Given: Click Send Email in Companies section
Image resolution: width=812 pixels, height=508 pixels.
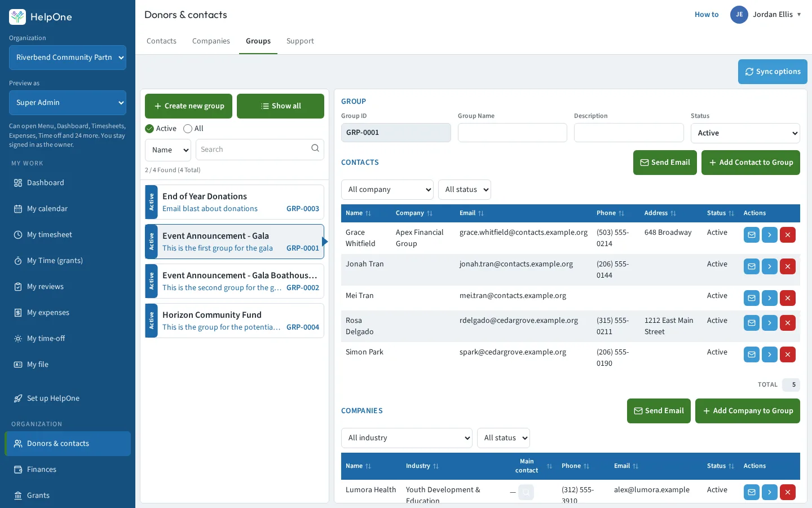Looking at the screenshot, I should point(659,411).
